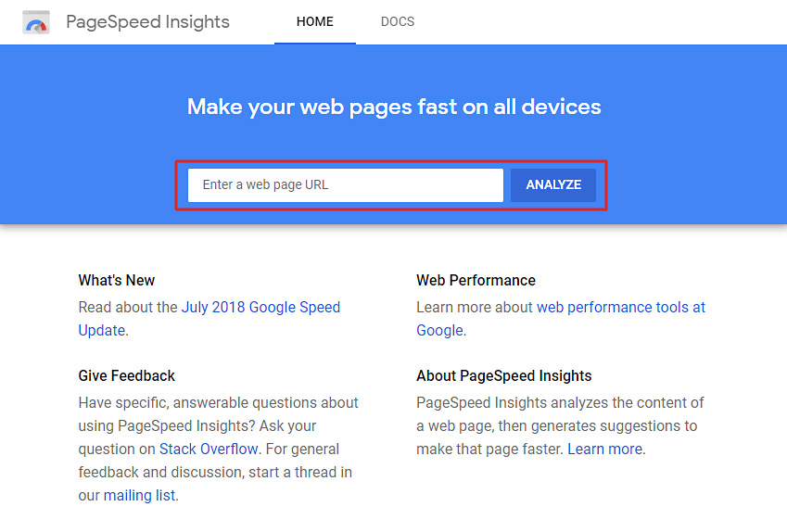Screen dimensions: 787x532
Task: Switch to the HOME tab
Action: pyautogui.click(x=314, y=21)
